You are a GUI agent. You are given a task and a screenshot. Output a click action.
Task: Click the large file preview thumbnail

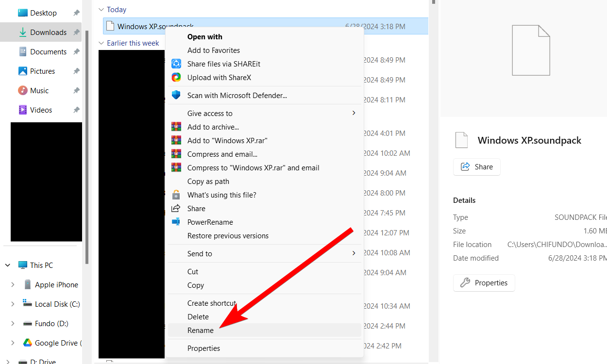531,50
